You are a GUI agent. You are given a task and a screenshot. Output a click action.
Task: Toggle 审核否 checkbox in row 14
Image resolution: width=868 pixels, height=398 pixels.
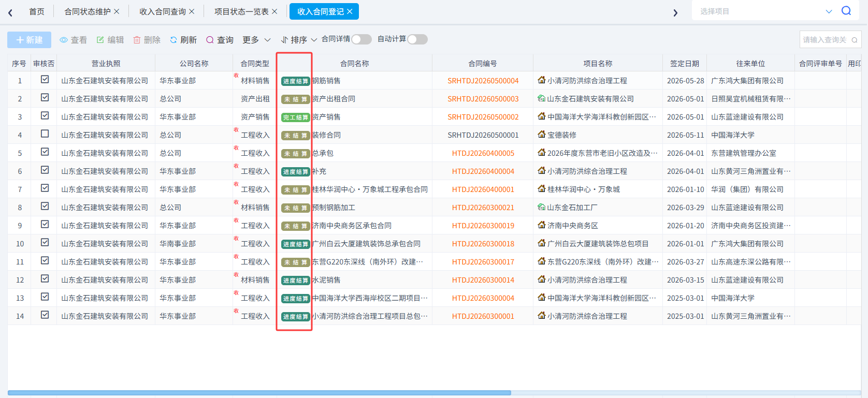[45, 315]
